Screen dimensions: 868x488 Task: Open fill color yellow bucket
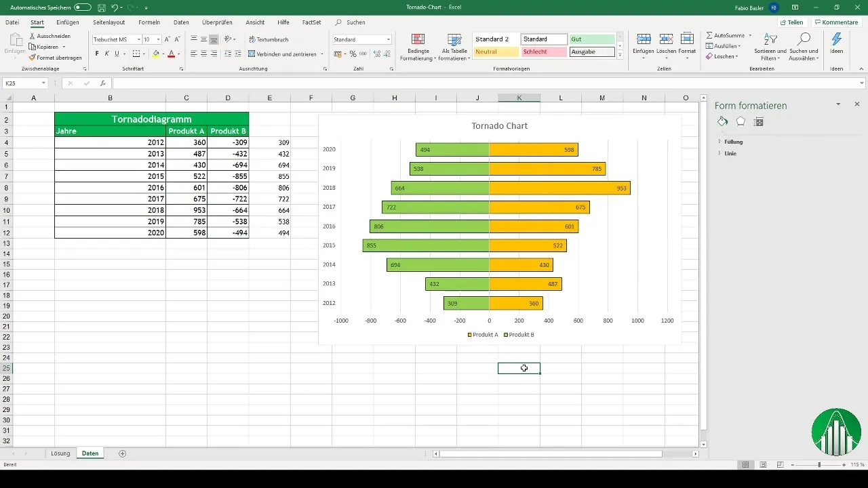tap(155, 54)
